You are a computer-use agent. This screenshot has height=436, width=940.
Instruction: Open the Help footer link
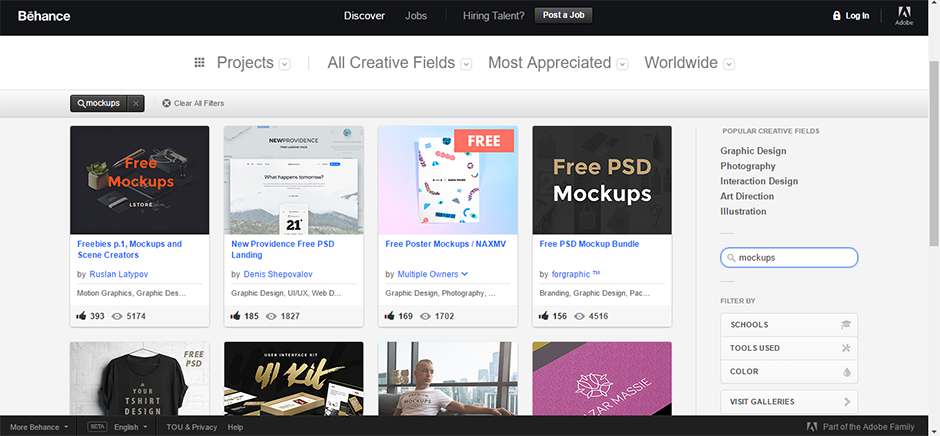(x=236, y=427)
